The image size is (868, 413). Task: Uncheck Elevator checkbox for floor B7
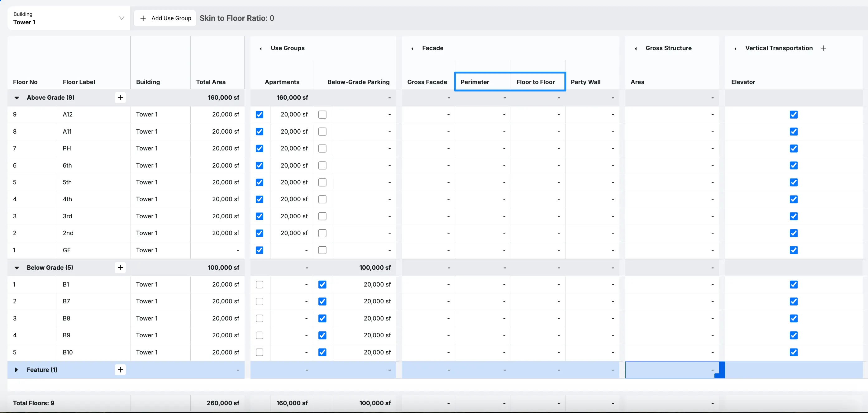[794, 301]
